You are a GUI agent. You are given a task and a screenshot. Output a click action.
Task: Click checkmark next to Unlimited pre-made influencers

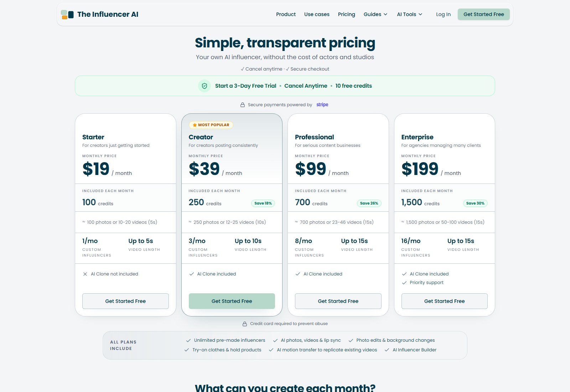pyautogui.click(x=188, y=340)
